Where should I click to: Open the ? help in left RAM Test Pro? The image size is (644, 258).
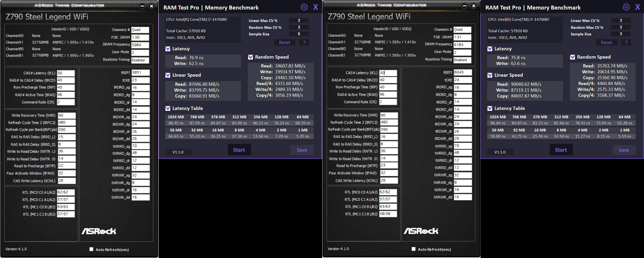[x=304, y=43]
